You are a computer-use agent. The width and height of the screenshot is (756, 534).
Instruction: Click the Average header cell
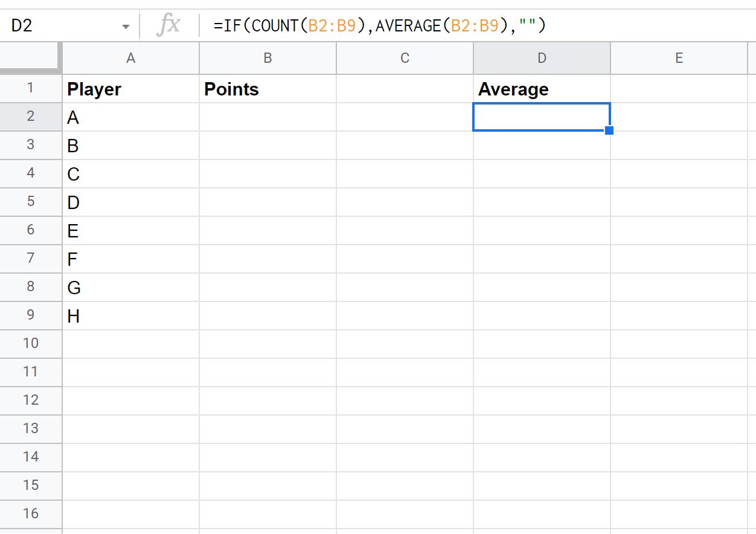coord(542,89)
